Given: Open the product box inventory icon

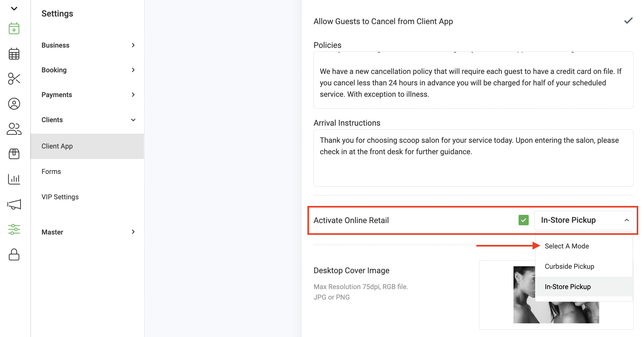Looking at the screenshot, I should pyautogui.click(x=14, y=154).
